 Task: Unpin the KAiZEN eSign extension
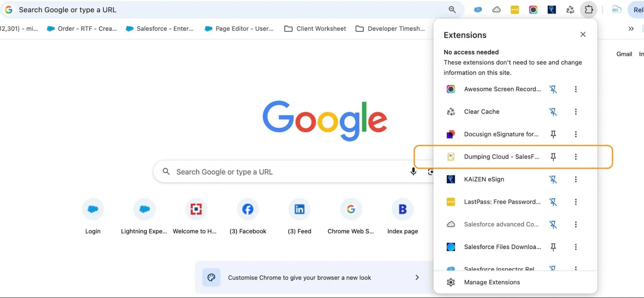(x=553, y=179)
